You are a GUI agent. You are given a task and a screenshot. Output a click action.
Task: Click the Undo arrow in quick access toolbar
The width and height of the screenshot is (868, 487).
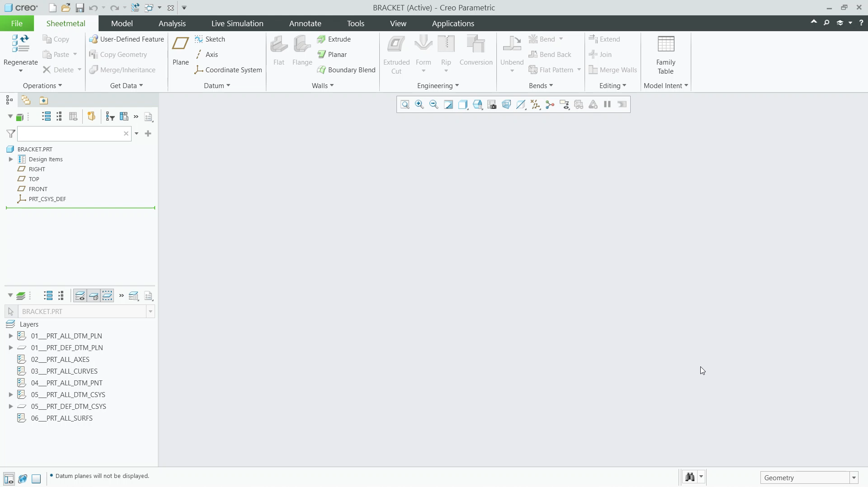point(93,8)
